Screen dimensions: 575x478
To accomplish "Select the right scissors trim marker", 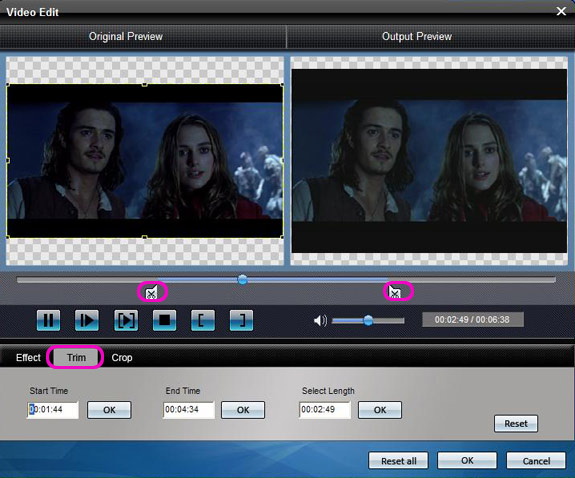I will click(x=395, y=292).
